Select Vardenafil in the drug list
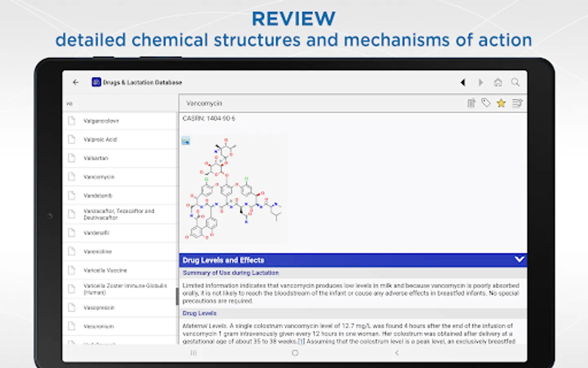 pos(120,233)
